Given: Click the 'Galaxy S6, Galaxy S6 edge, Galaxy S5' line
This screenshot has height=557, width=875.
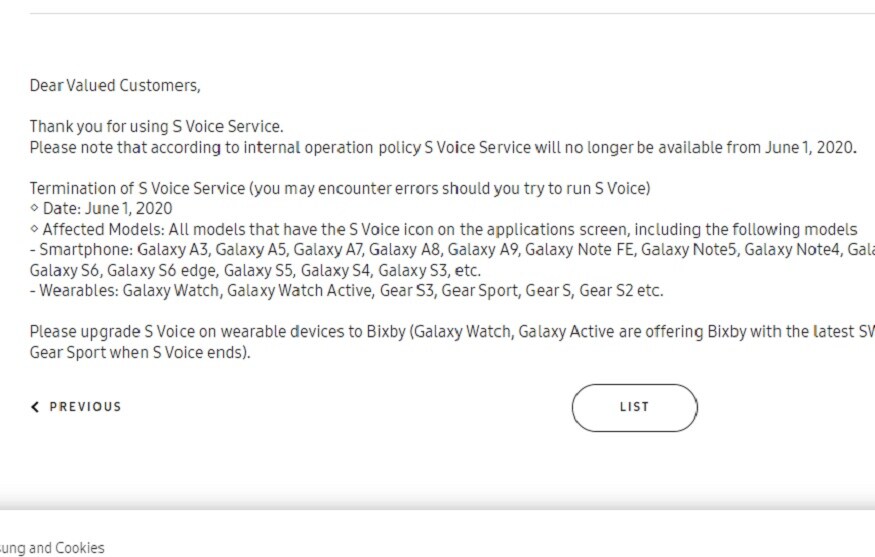Looking at the screenshot, I should (x=255, y=271).
